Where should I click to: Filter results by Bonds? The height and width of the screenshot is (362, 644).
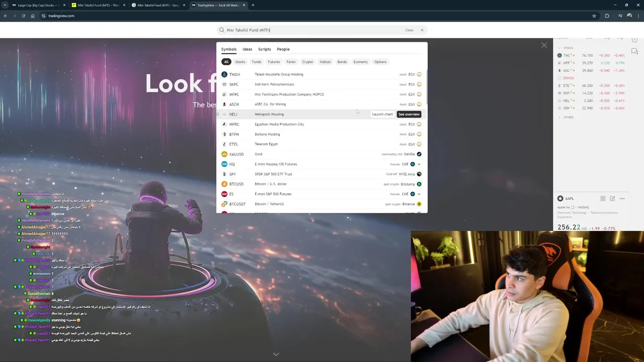coord(342,62)
